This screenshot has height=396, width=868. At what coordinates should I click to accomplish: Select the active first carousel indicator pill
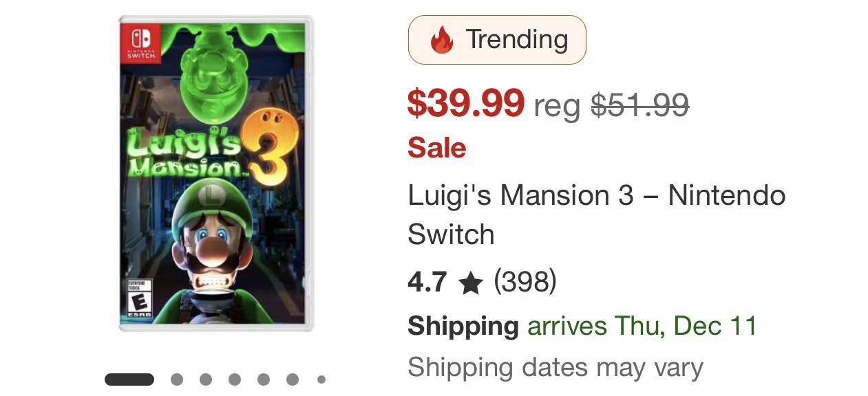[129, 379]
